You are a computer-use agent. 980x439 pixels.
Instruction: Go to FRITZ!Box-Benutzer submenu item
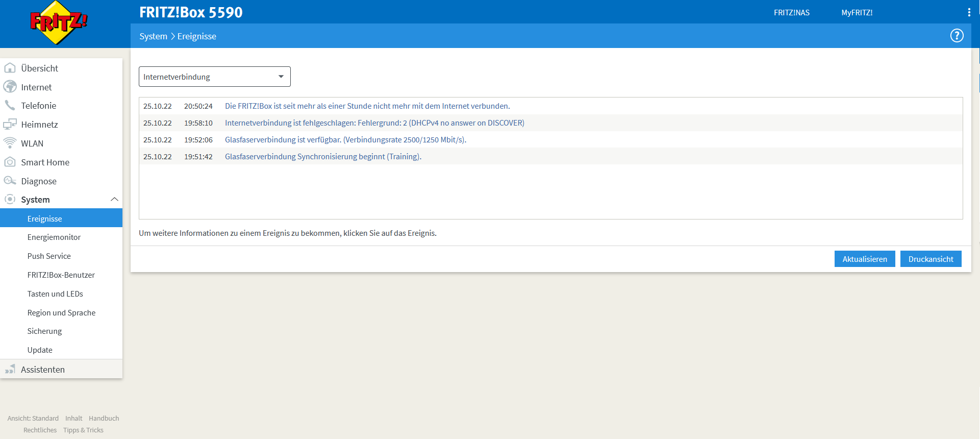pyautogui.click(x=61, y=275)
